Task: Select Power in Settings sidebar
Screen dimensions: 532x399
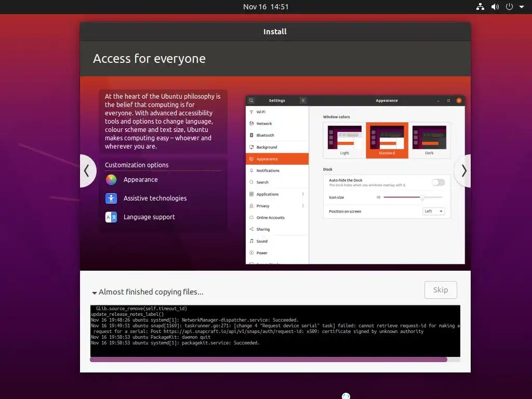Action: [x=277, y=253]
